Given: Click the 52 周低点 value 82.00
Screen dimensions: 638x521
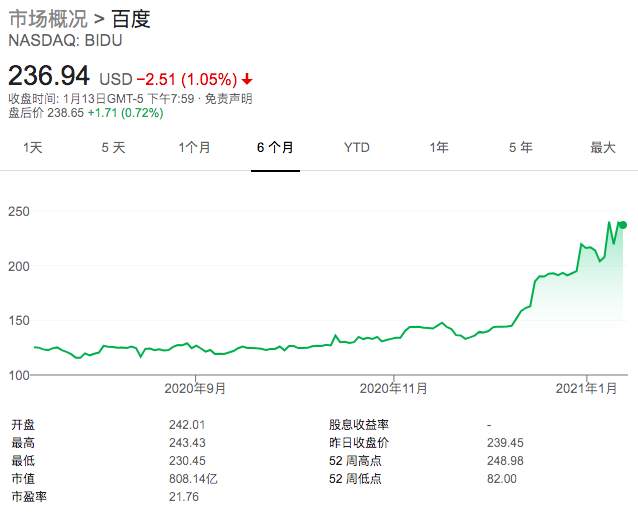Looking at the screenshot, I should [x=502, y=479].
